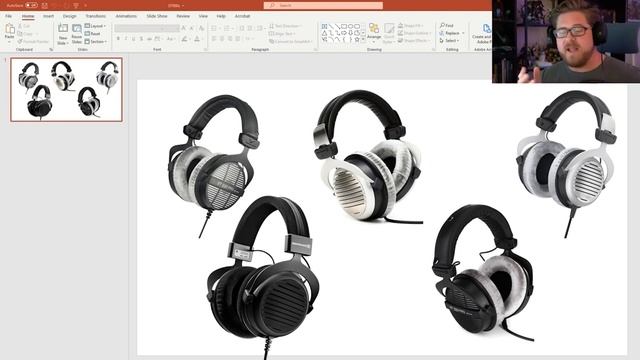This screenshot has height=360, width=640.
Task: Toggle Align Right
Action: (230, 39)
